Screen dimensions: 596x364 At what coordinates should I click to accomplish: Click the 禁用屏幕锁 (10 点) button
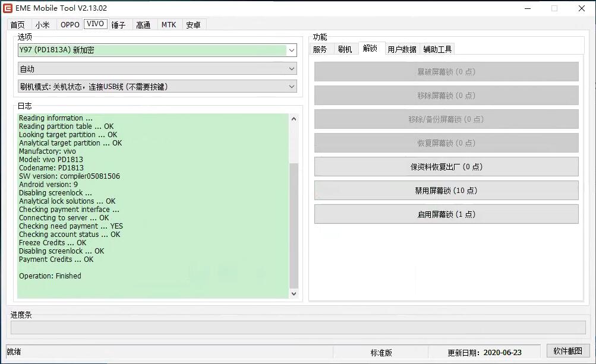pos(446,191)
